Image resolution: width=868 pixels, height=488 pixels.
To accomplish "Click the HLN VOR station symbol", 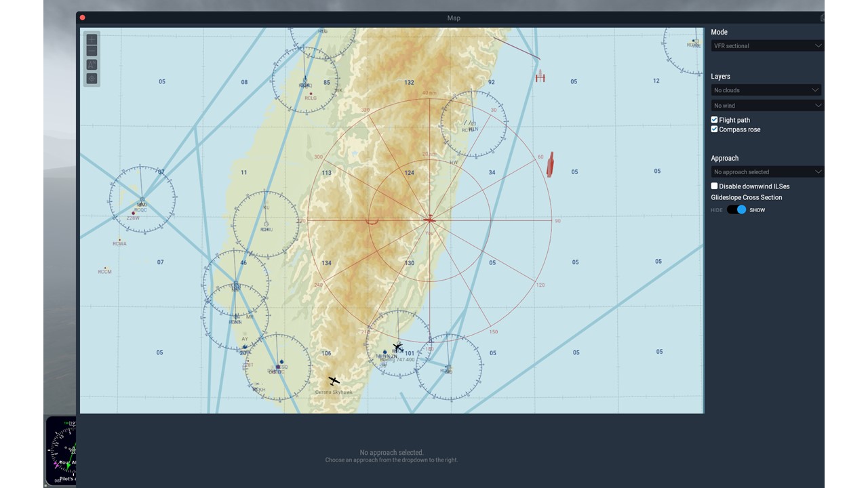I will pos(473,124).
